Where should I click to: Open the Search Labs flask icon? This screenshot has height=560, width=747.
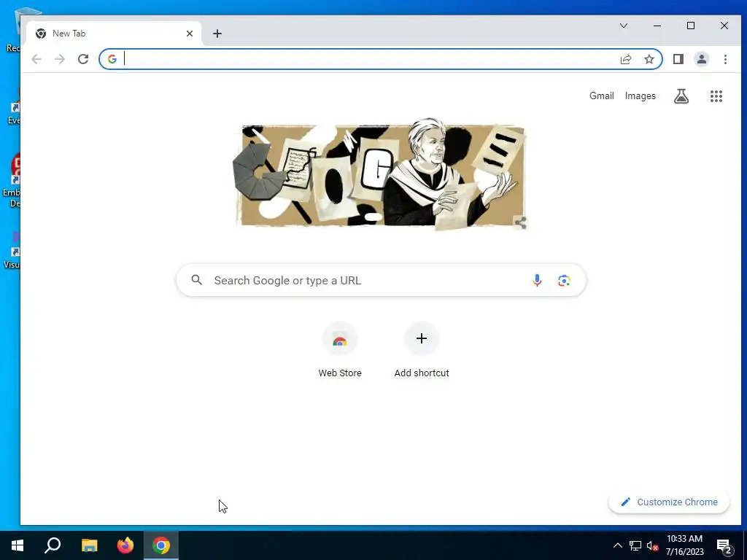click(x=681, y=96)
